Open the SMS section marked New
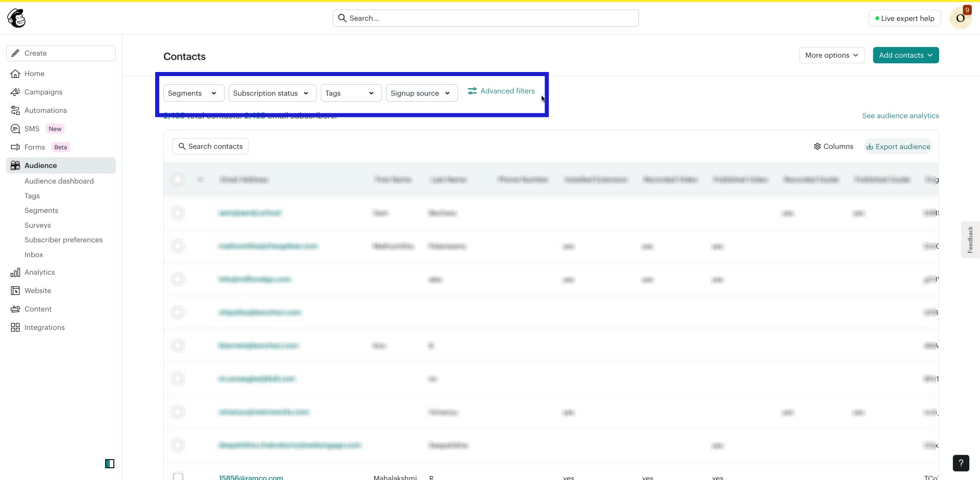 (x=32, y=129)
